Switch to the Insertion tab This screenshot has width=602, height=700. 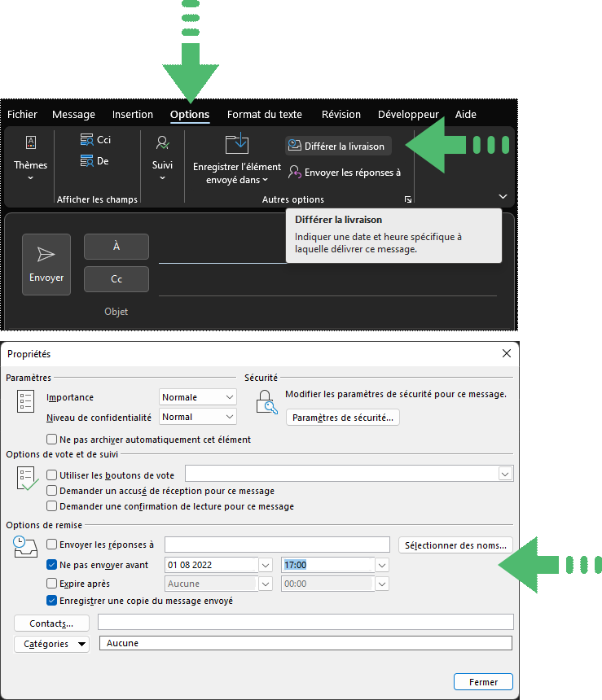tap(133, 114)
